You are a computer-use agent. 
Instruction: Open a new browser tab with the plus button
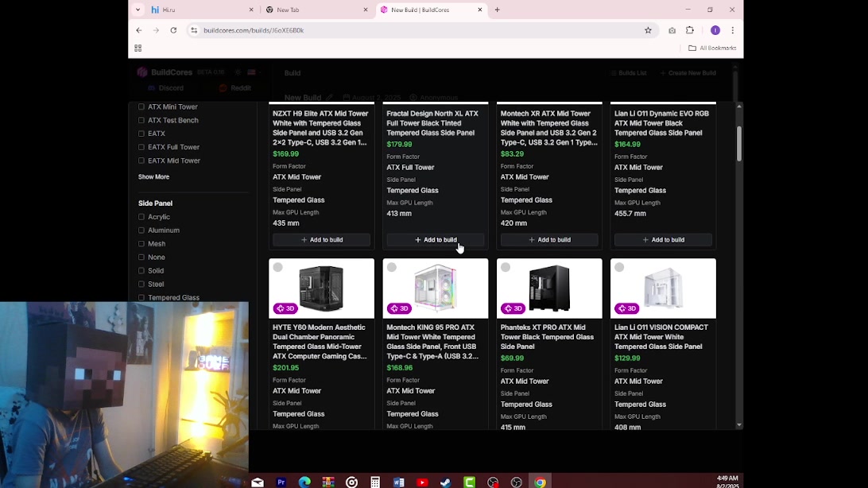pos(497,10)
